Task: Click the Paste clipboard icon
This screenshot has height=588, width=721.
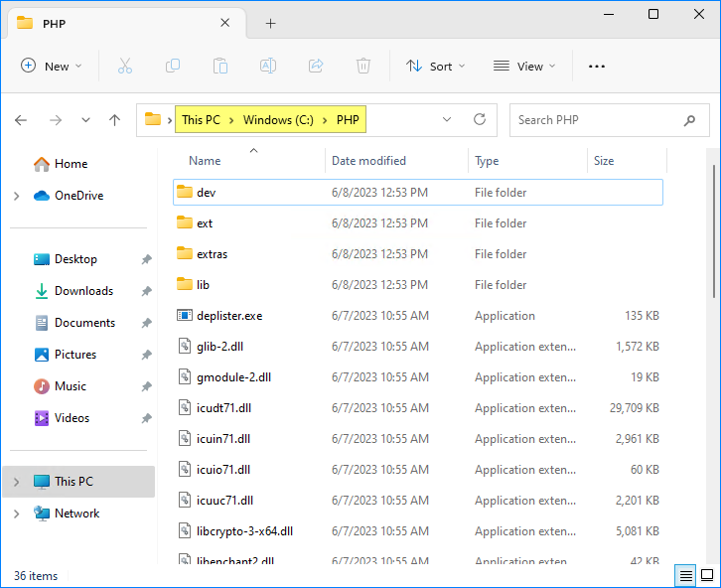Action: coord(220,67)
